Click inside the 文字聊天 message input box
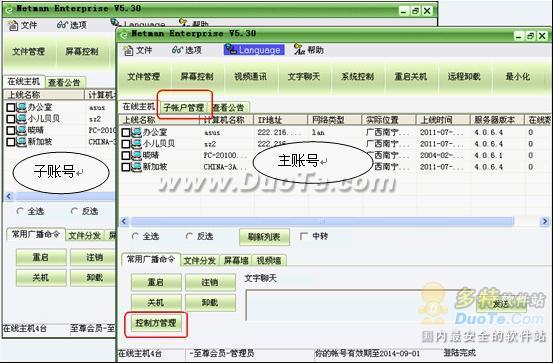Viewport: 553px width, 363px height. pos(360,305)
